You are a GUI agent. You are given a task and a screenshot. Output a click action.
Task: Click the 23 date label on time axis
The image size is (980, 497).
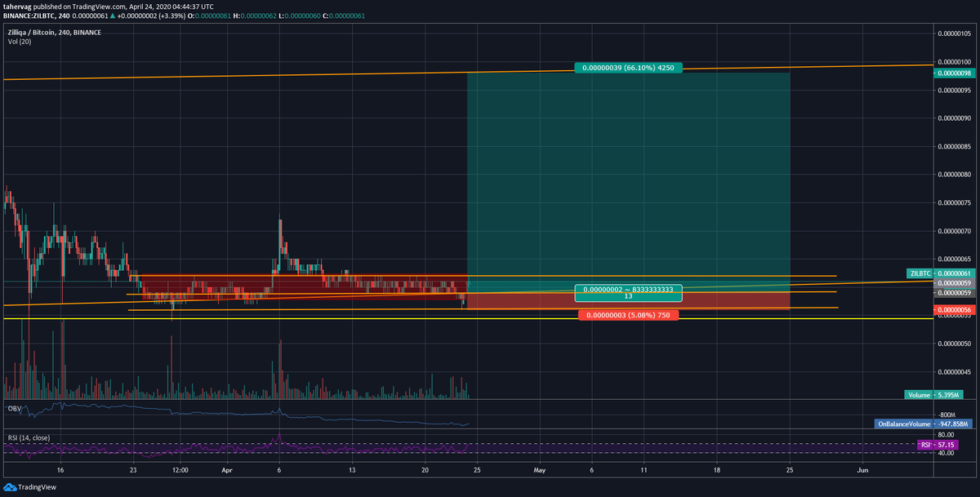click(133, 471)
